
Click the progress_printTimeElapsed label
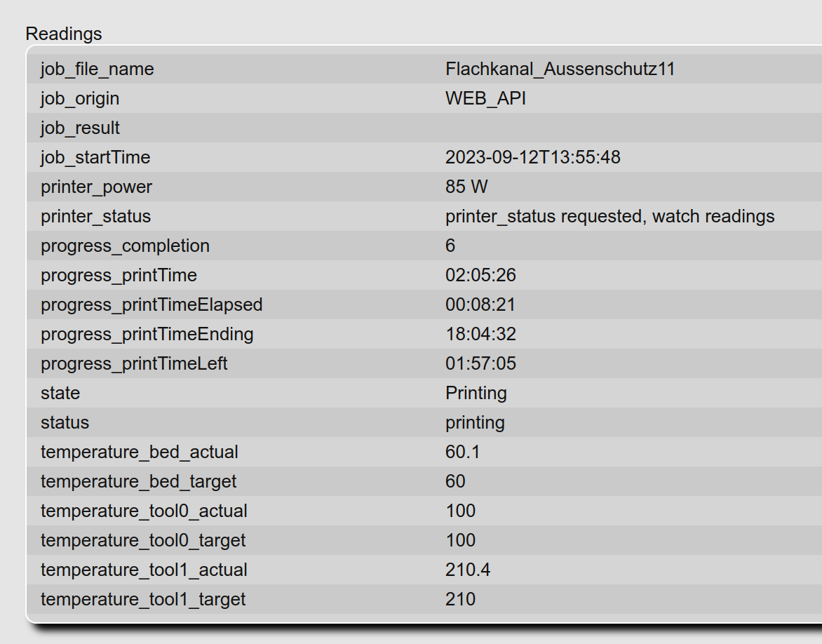point(151,304)
